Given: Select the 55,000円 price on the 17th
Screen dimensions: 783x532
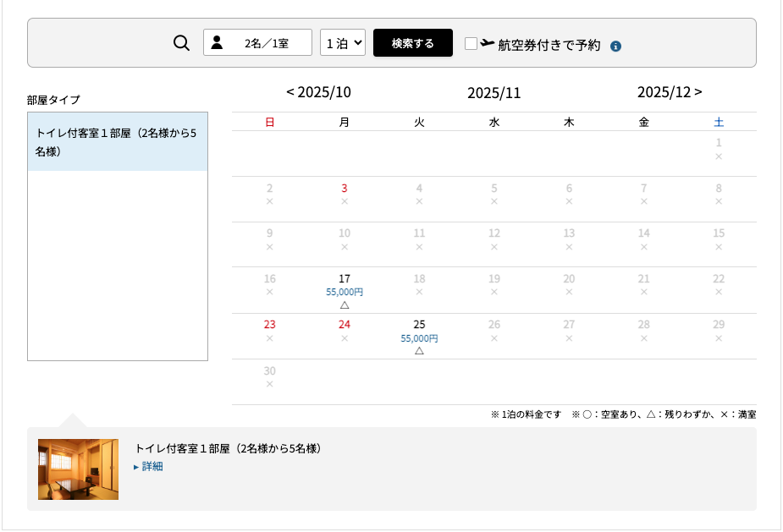Looking at the screenshot, I should (x=344, y=292).
